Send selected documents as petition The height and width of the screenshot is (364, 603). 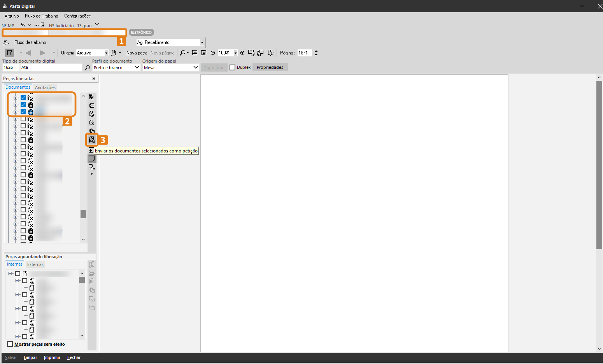click(x=91, y=140)
